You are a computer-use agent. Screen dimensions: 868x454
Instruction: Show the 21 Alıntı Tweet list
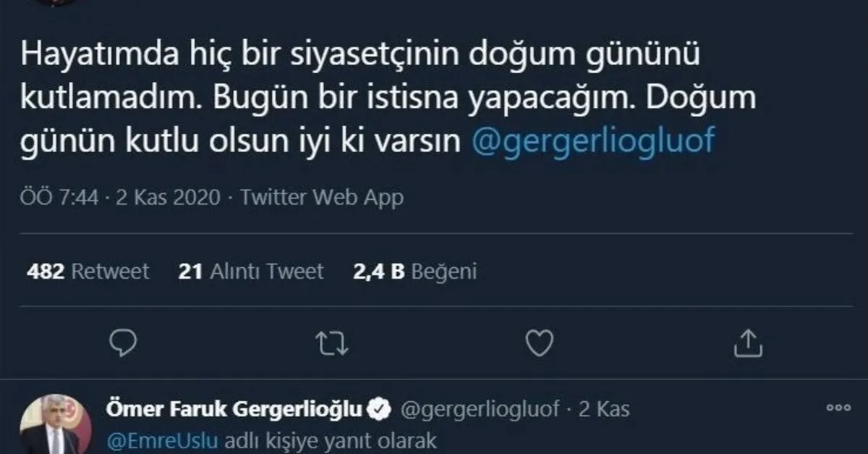coord(250,272)
